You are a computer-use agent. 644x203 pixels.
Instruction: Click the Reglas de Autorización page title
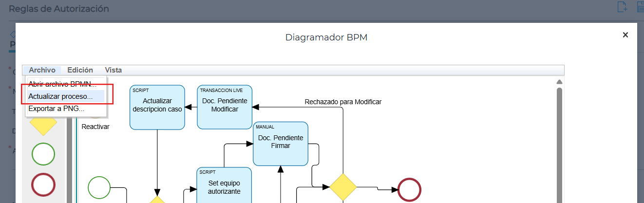point(59,9)
